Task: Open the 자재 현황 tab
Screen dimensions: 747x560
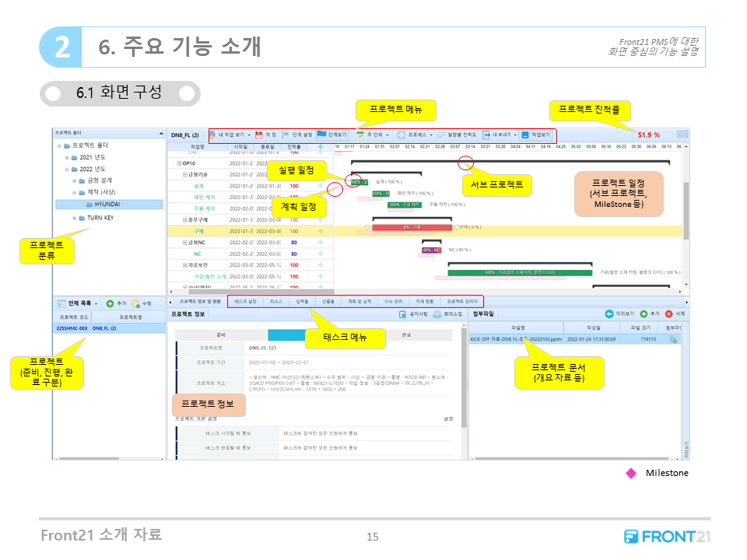Action: [x=425, y=302]
